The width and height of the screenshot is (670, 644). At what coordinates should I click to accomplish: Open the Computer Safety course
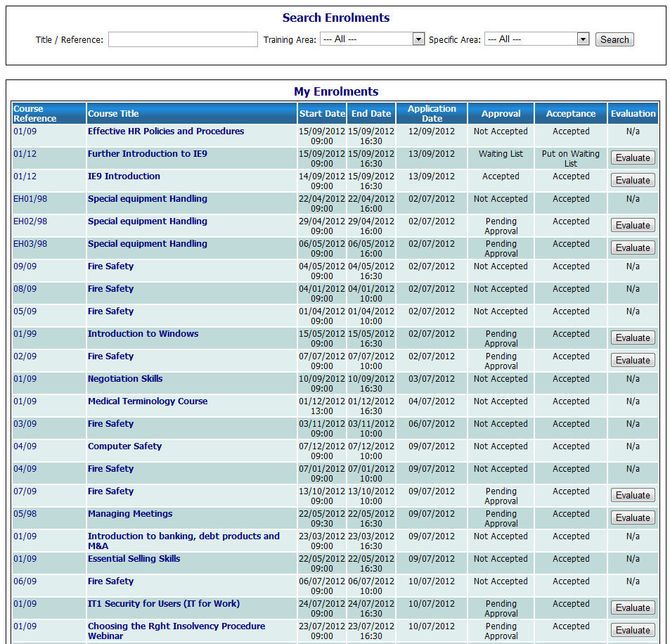tap(124, 446)
